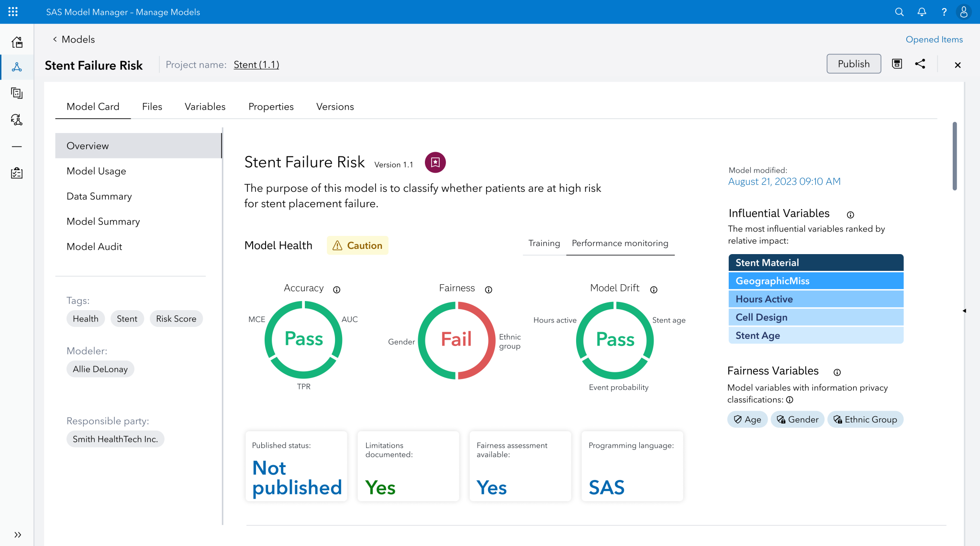Open the notifications bell
The height and width of the screenshot is (546, 980).
[921, 11]
